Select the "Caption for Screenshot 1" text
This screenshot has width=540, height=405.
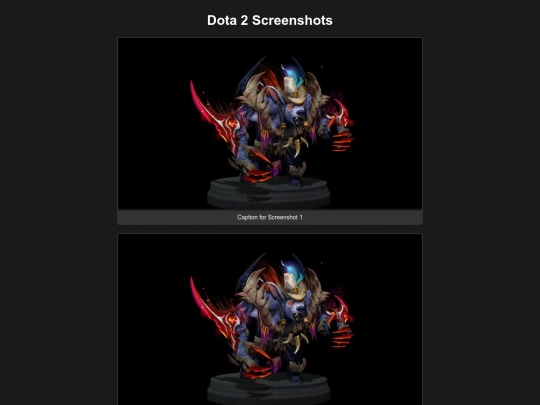tap(270, 217)
